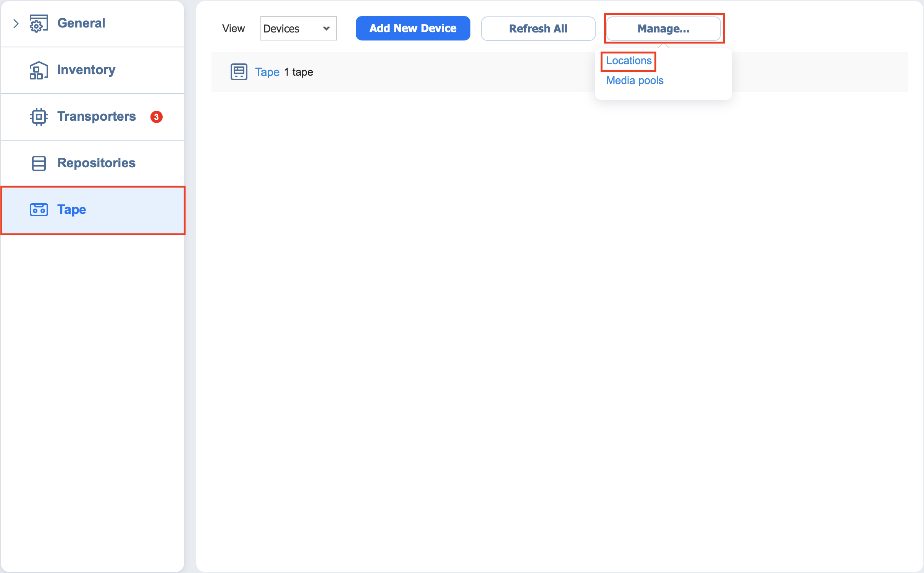
Task: Select the Tape sidebar item
Action: 93,210
